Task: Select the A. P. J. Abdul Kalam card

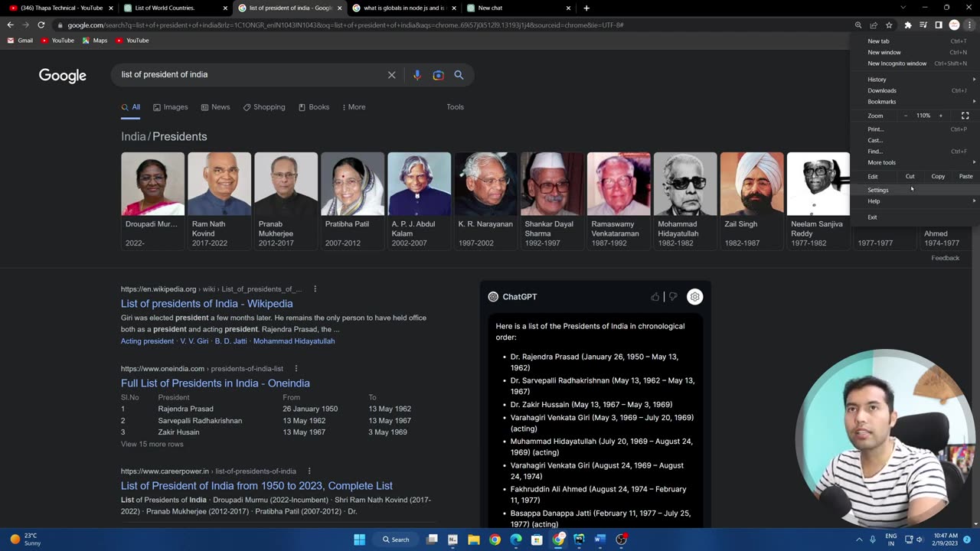Action: point(419,200)
